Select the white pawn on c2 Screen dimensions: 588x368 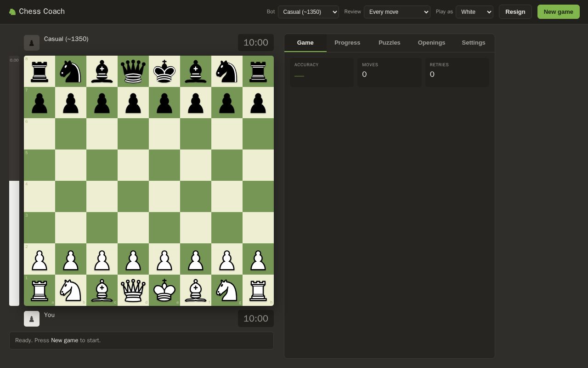[102, 259]
